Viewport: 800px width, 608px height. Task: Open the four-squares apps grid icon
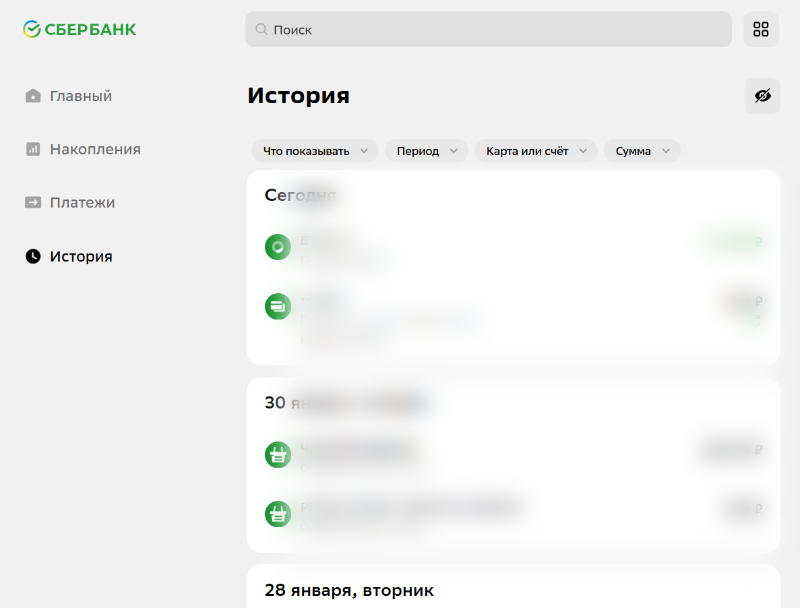click(761, 30)
